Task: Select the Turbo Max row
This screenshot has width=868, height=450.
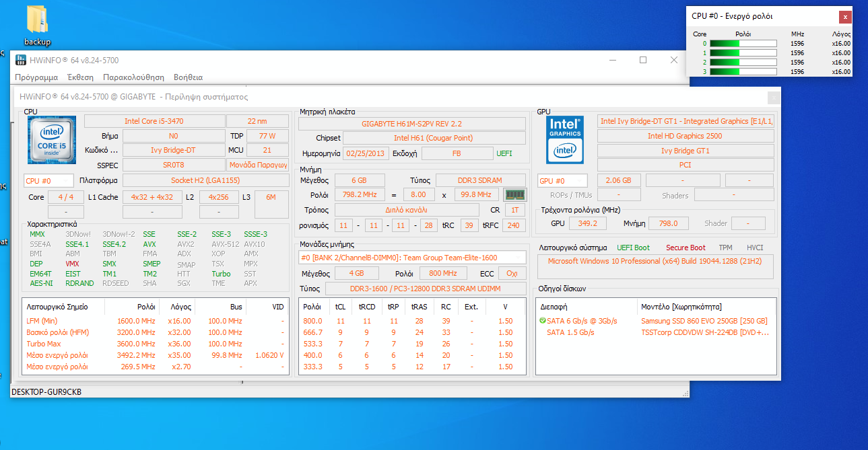Action: point(156,344)
